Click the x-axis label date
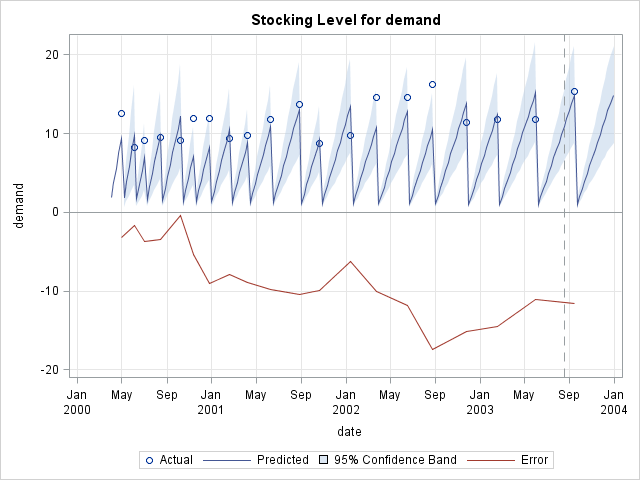Image resolution: width=640 pixels, height=480 pixels. click(x=349, y=432)
